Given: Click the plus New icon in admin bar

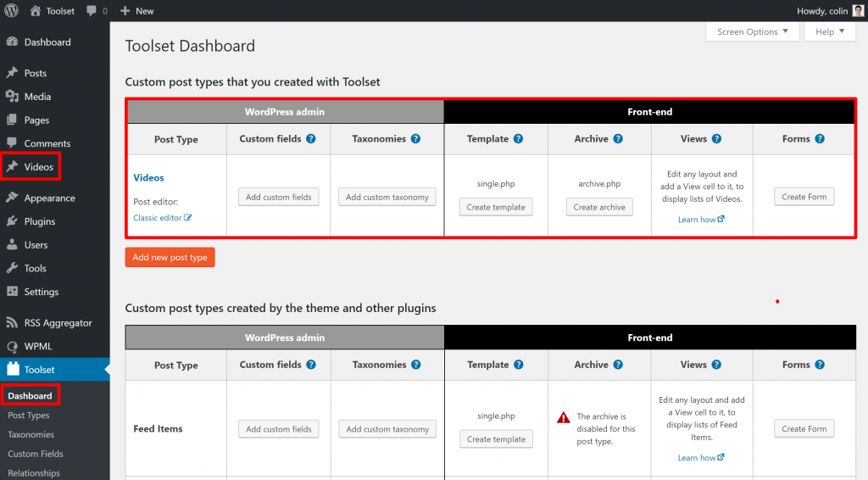Looking at the screenshot, I should tap(125, 10).
